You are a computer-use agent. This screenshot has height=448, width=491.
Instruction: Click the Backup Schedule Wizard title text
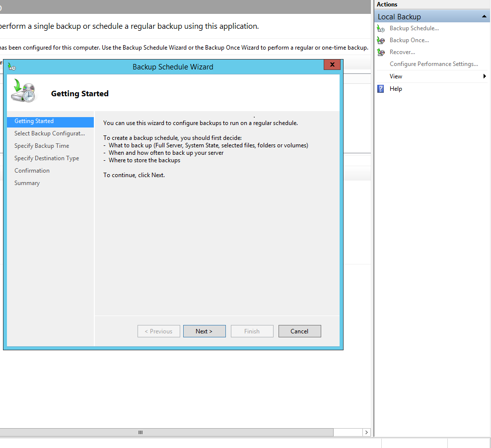click(173, 67)
